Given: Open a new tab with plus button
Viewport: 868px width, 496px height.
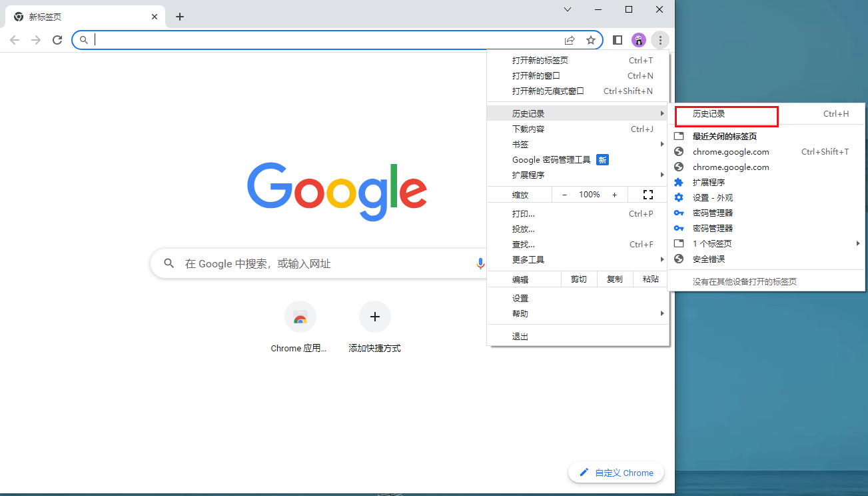Looking at the screenshot, I should 180,17.
